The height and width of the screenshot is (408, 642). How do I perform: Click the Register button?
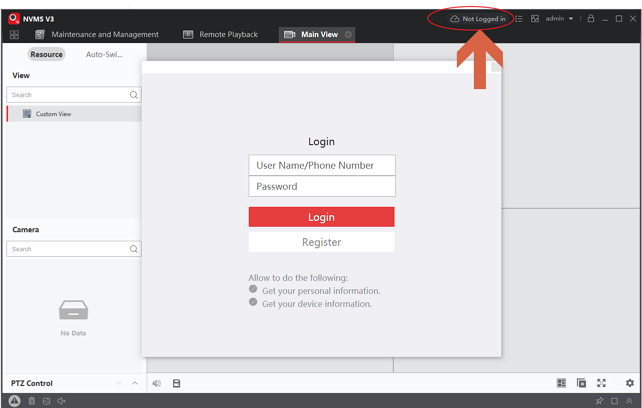(x=321, y=242)
